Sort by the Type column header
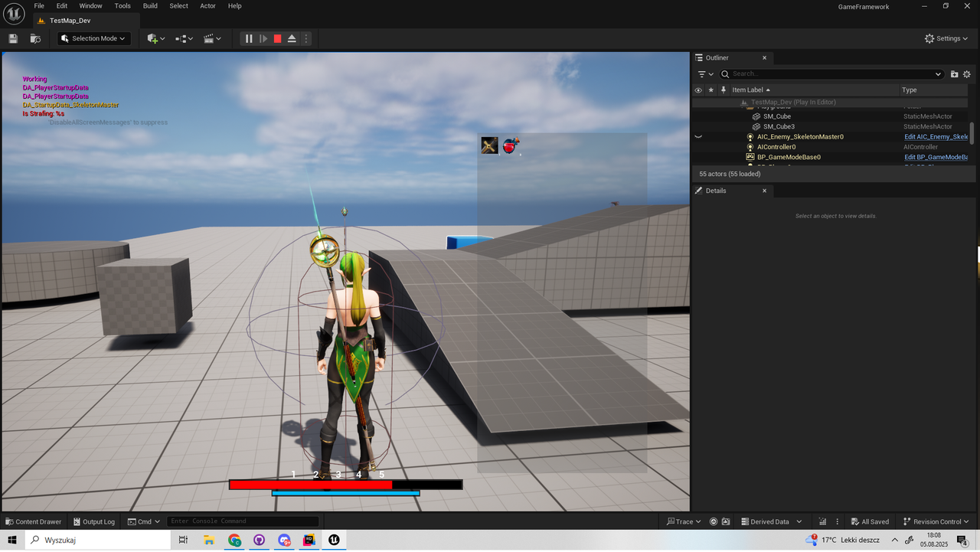980x552 pixels. (934, 90)
